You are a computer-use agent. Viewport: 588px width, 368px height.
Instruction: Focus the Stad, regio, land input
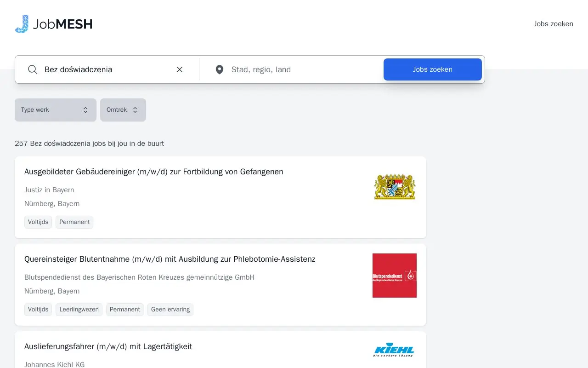tap(304, 69)
